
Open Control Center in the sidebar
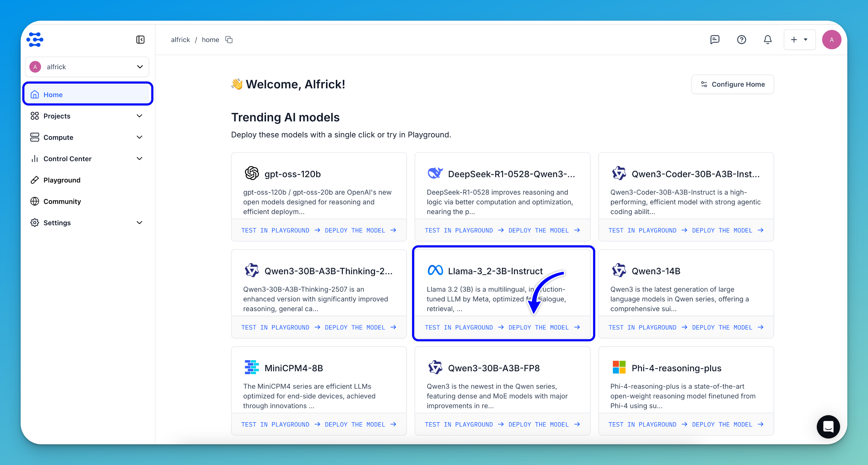(x=87, y=158)
